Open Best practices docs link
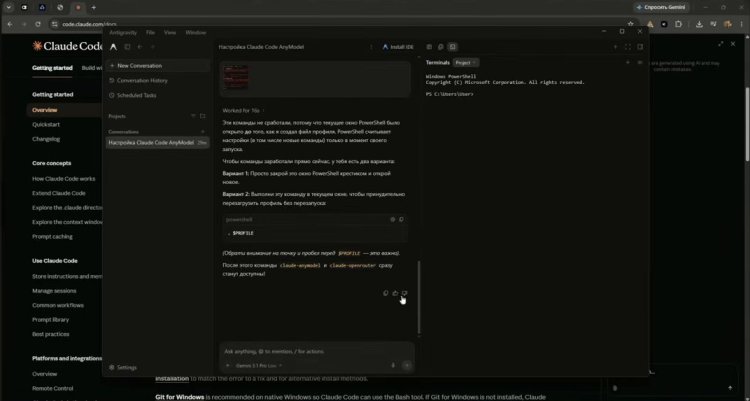750x401 pixels. [51, 334]
